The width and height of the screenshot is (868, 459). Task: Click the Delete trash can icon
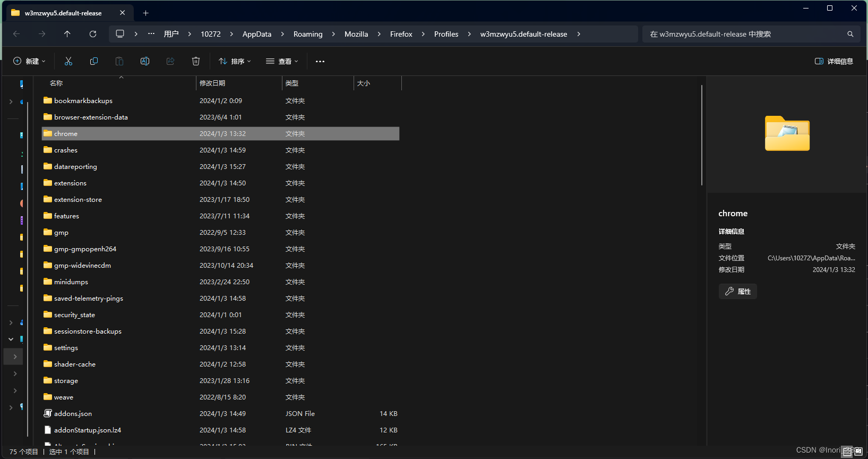click(x=196, y=61)
